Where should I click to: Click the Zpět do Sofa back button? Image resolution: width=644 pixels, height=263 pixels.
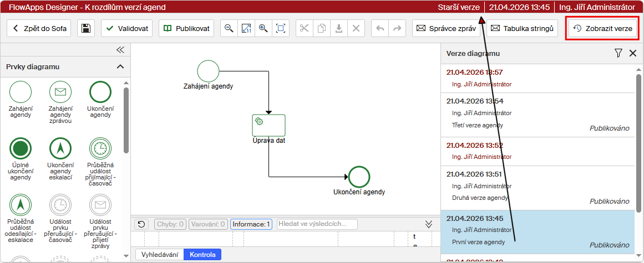click(39, 28)
